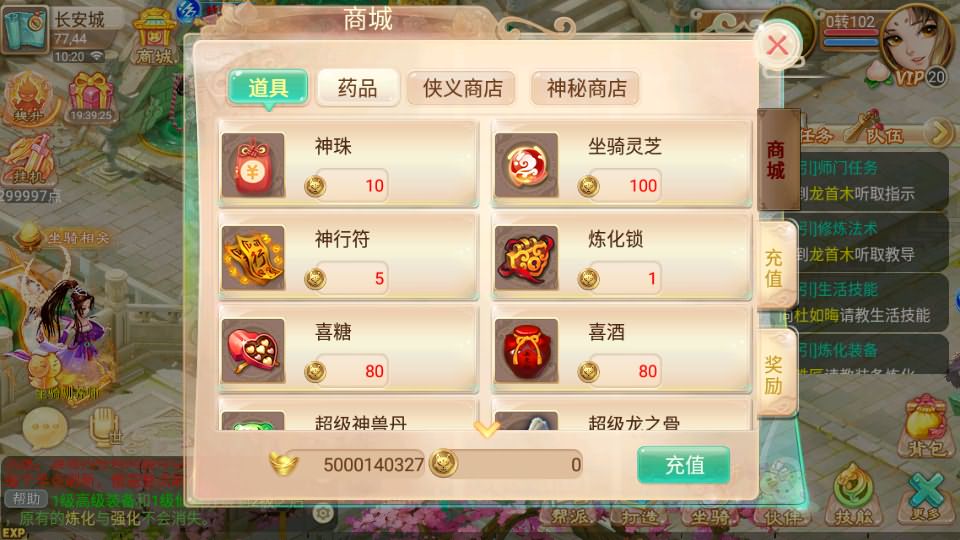Switch to the 药品 tab
The width and height of the screenshot is (960, 540).
coord(358,88)
